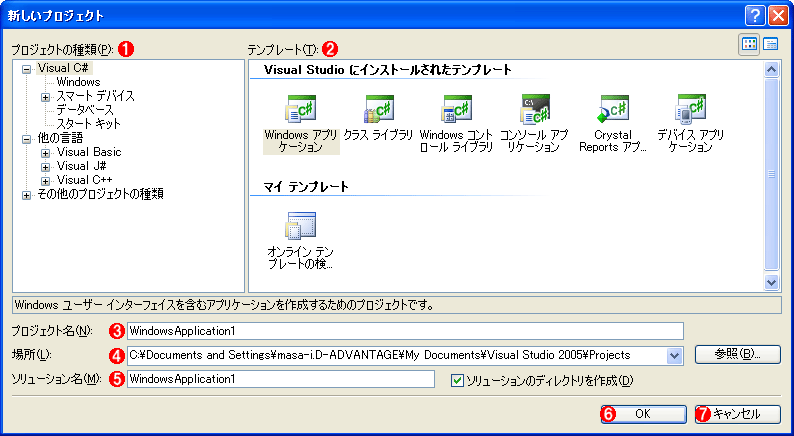
Task: Switch to large icons view
Action: pos(749,45)
